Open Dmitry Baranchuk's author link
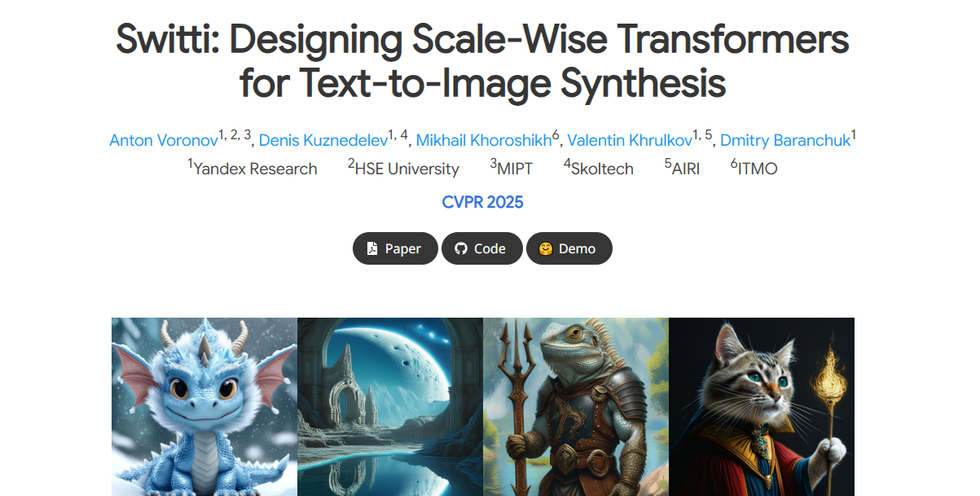This screenshot has width=980, height=496. (785, 140)
